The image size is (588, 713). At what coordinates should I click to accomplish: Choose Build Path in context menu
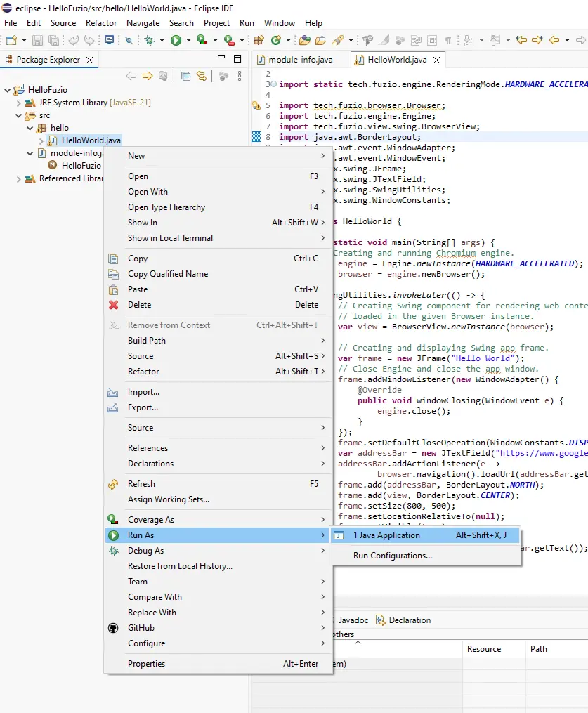[218, 341]
